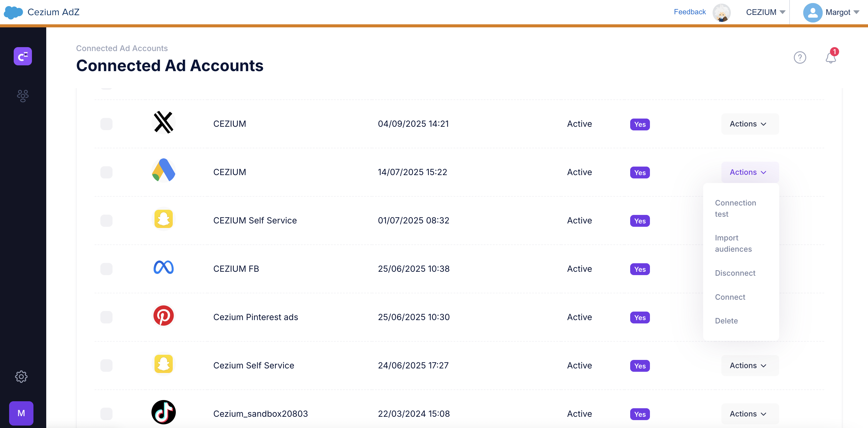Screen dimensions: 868x428
Task: Click the Feedback link in the header
Action: [x=689, y=12]
